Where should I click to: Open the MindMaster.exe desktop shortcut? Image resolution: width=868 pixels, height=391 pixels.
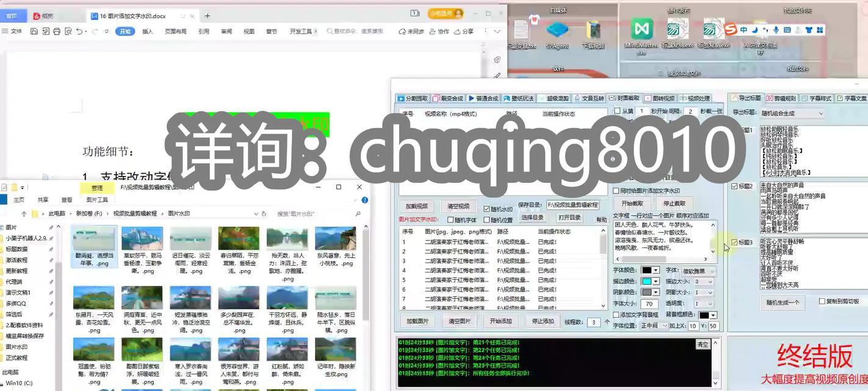(x=642, y=35)
